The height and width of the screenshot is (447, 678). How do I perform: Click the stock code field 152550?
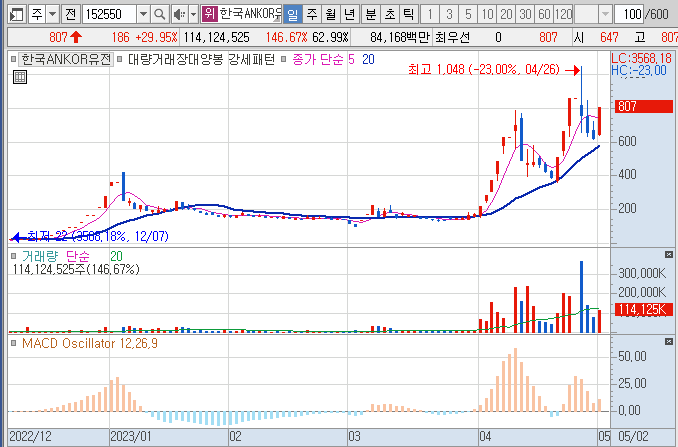pyautogui.click(x=109, y=14)
